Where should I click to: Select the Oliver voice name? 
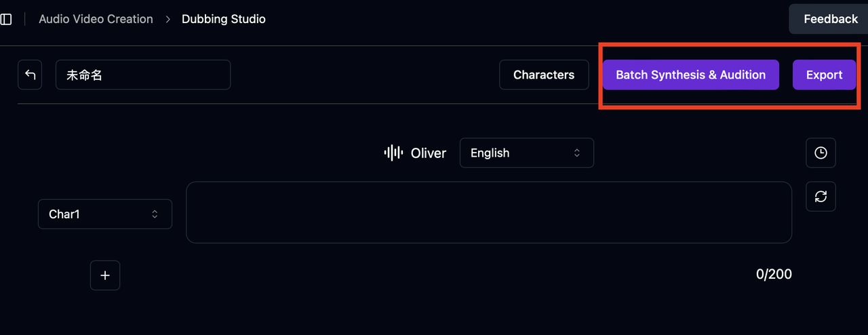429,153
